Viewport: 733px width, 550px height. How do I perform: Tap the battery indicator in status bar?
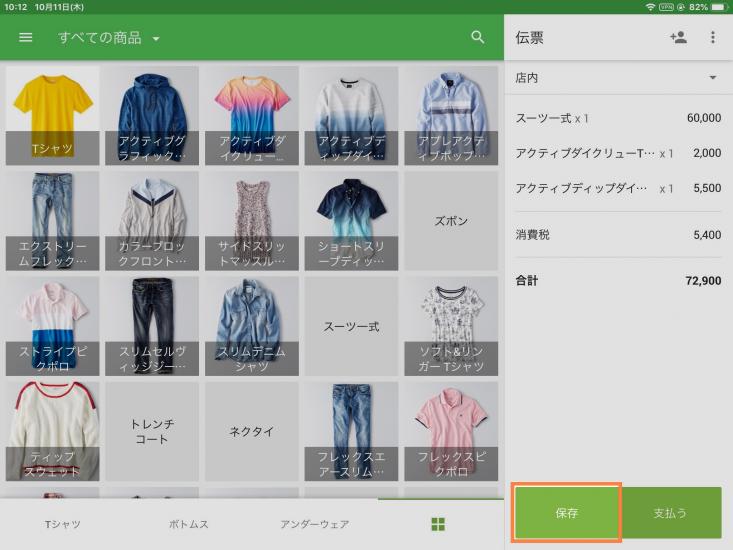719,7
